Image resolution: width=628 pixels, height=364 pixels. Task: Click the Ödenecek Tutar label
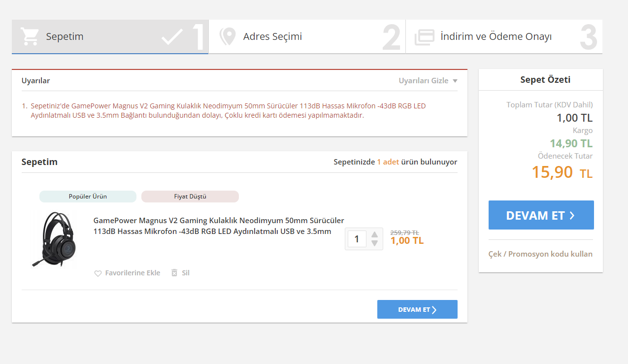565,156
